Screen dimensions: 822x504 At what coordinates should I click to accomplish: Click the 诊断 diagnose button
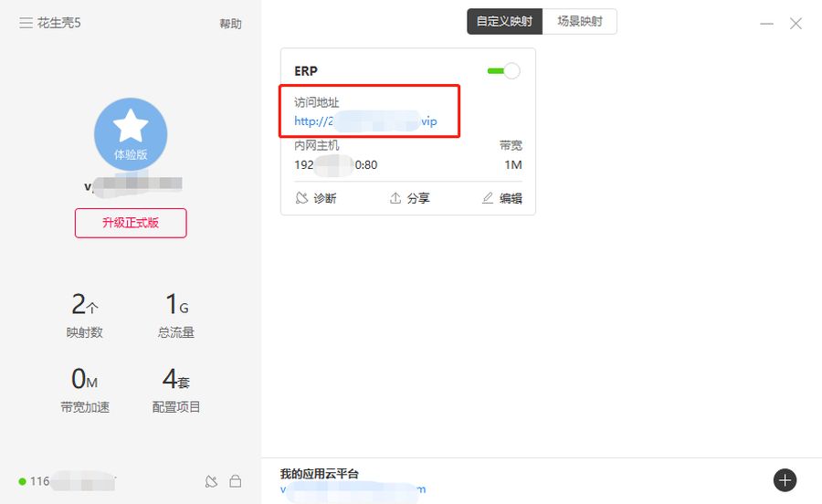316,198
